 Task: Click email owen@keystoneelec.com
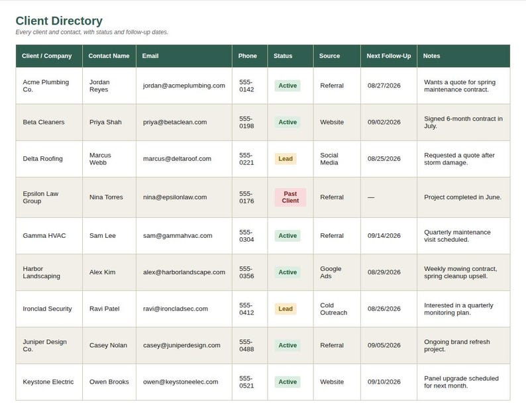[x=180, y=382]
